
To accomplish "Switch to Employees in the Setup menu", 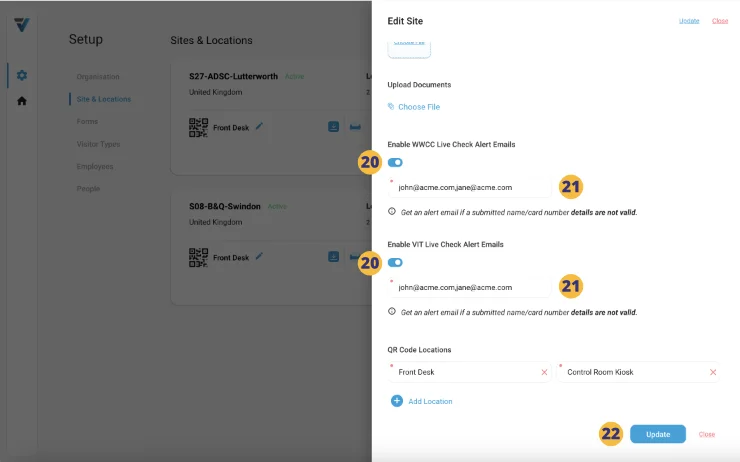I will pos(95,166).
